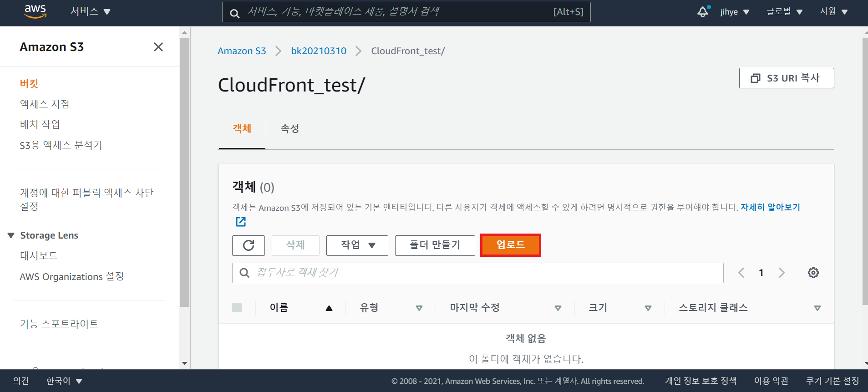
Task: Open the 작업 actions dropdown
Action: click(357, 245)
